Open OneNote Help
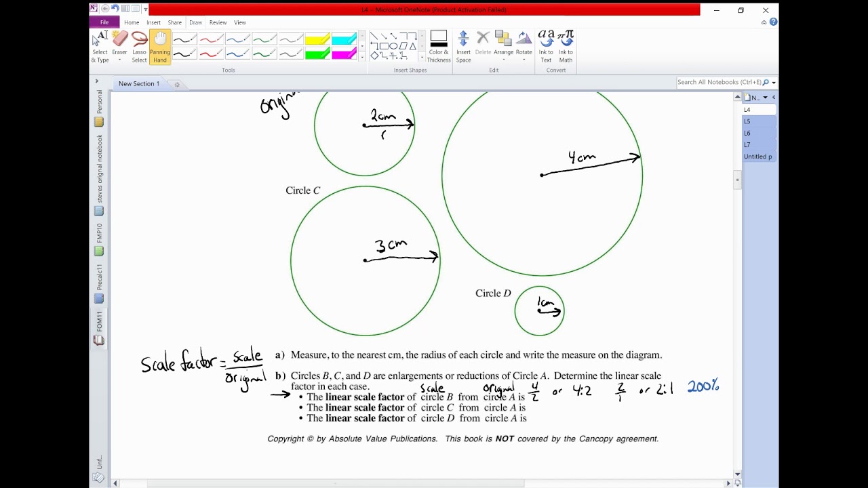868x488 pixels. [773, 22]
